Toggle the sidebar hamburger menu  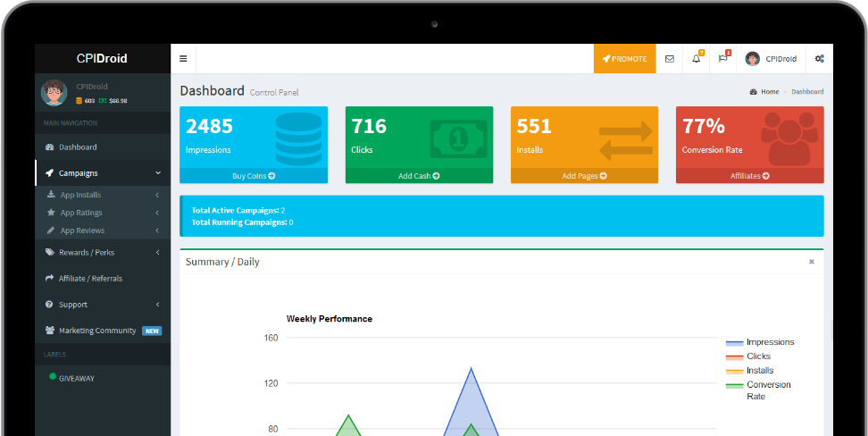point(183,59)
